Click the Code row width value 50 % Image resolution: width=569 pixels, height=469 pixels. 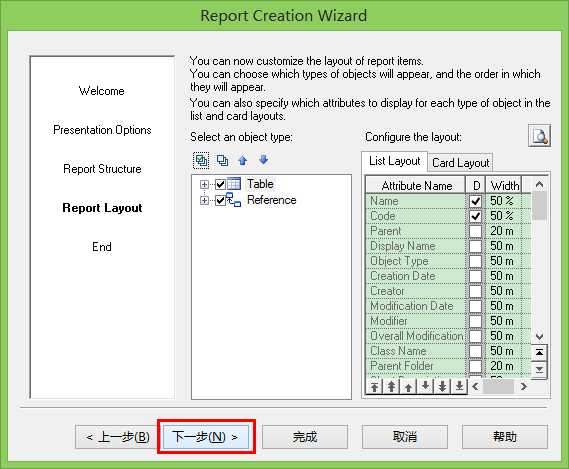502,216
